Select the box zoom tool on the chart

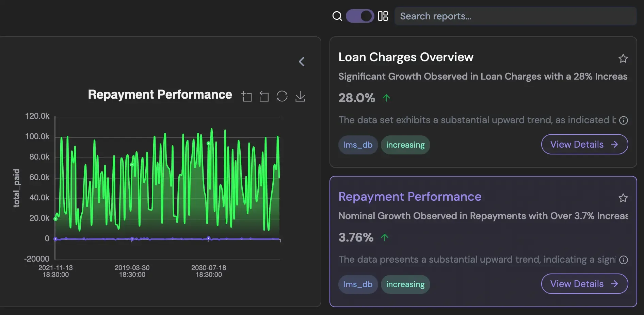[247, 96]
